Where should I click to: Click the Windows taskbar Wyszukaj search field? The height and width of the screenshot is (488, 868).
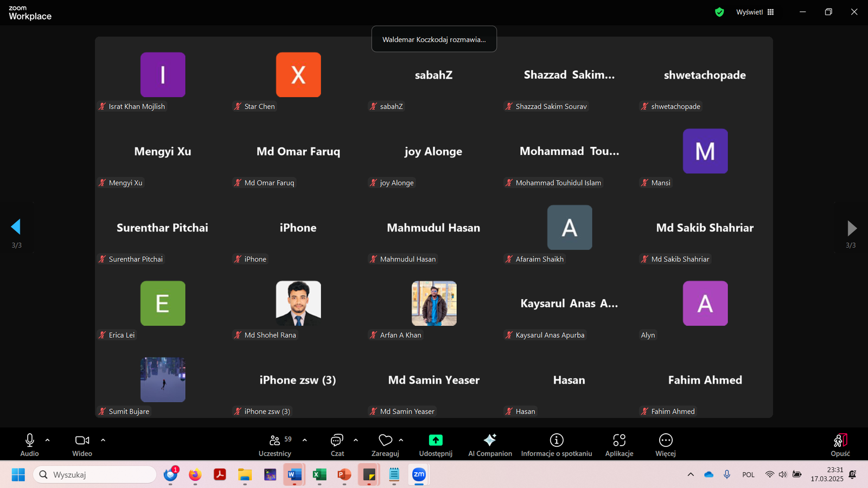click(x=95, y=474)
